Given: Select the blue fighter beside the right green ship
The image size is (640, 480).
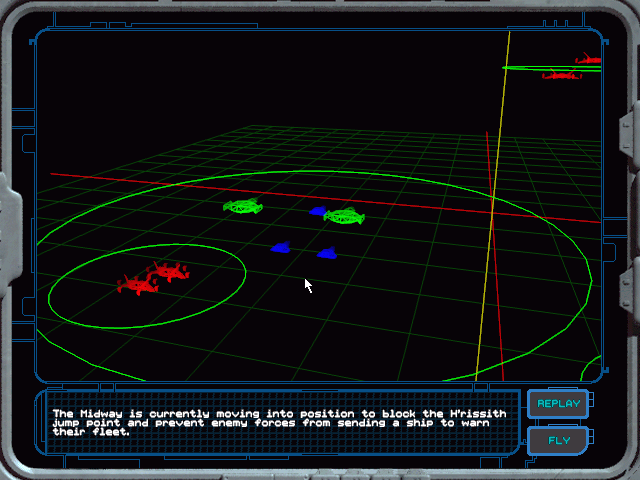Looking at the screenshot, I should point(318,211).
